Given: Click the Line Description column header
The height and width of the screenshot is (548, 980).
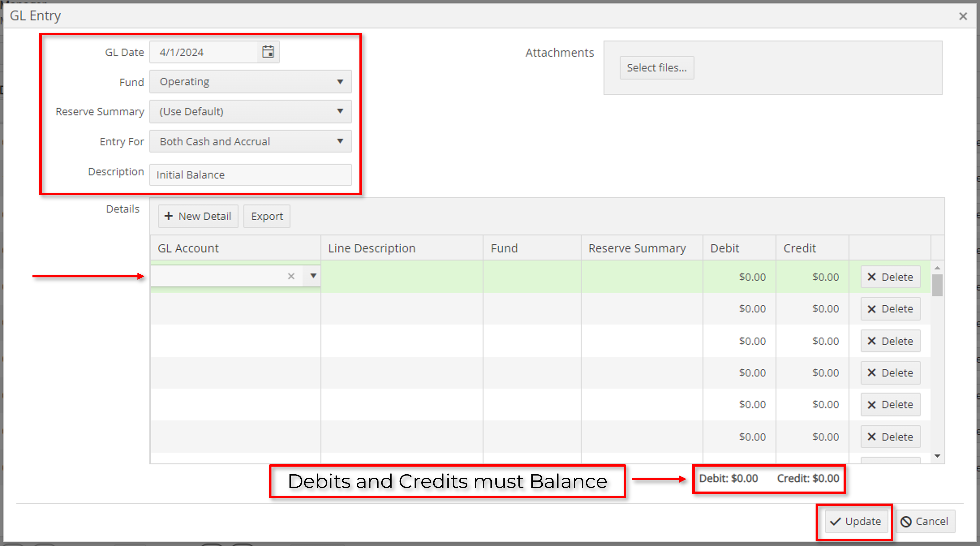Looking at the screenshot, I should (x=371, y=248).
